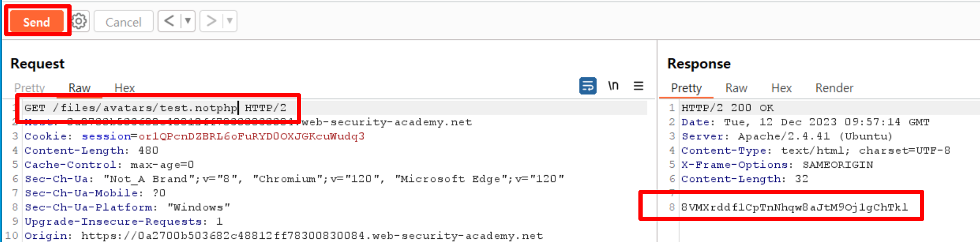
Task: Switch Response view to Raw tab
Action: point(736,88)
